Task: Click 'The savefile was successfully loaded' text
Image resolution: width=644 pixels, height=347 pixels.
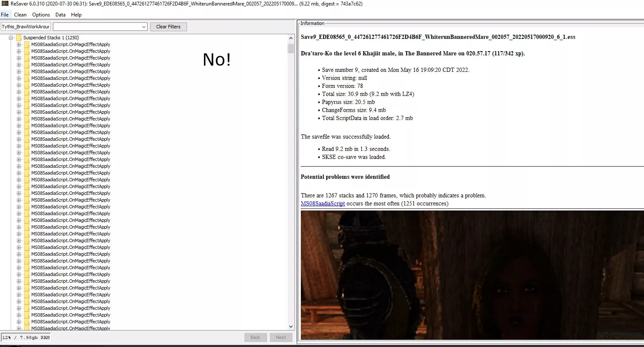Action: 346,137
